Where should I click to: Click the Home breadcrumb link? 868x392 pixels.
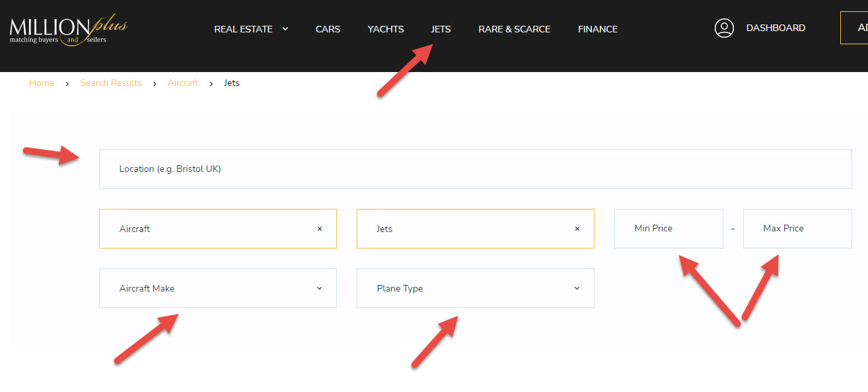point(42,83)
